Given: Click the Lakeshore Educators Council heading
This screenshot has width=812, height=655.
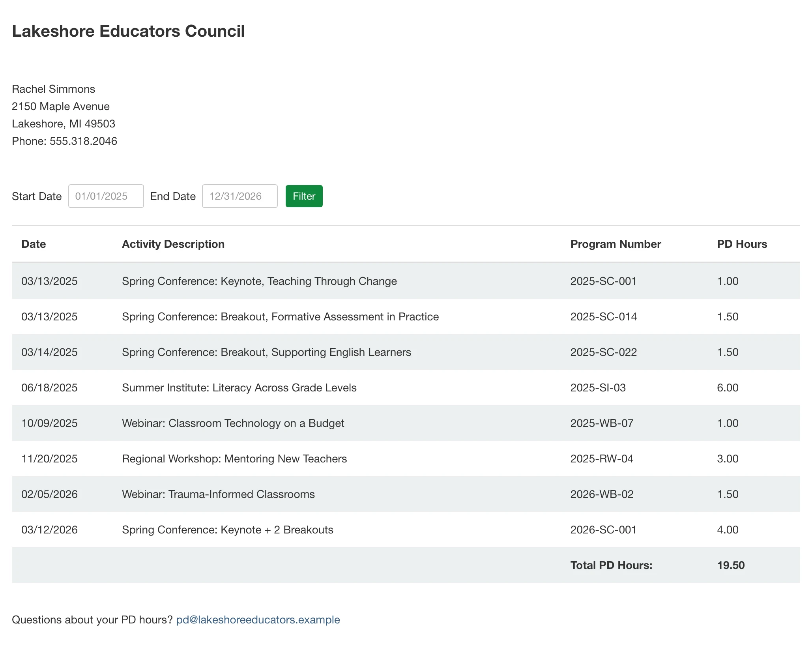Looking at the screenshot, I should point(129,31).
